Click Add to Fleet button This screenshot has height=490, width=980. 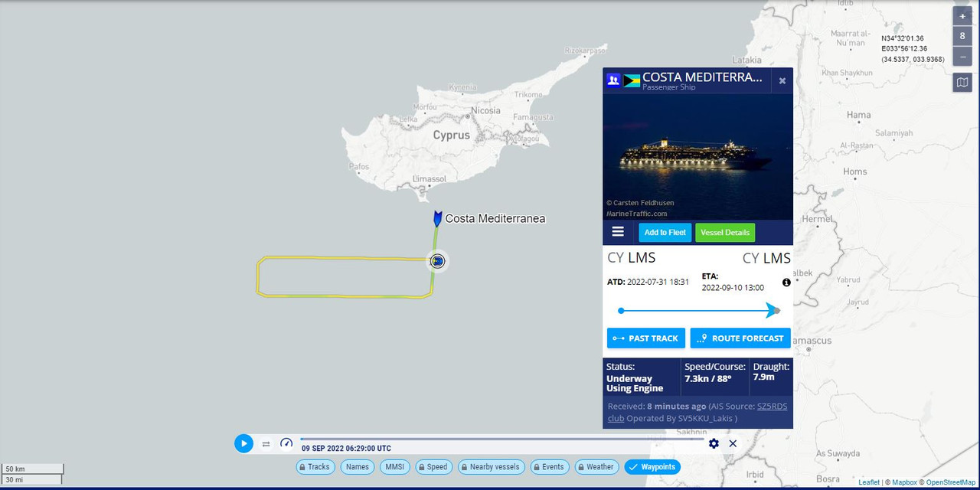(x=665, y=233)
